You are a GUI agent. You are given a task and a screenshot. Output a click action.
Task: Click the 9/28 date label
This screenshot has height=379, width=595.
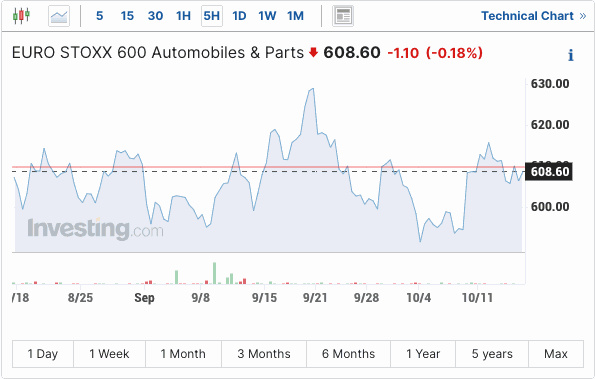[366, 297]
